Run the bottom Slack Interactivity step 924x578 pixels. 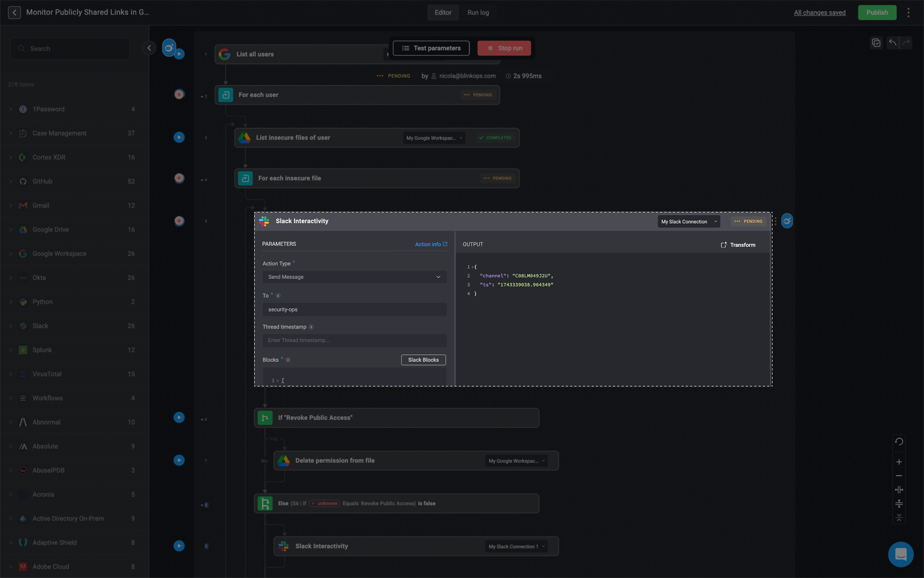point(179,546)
